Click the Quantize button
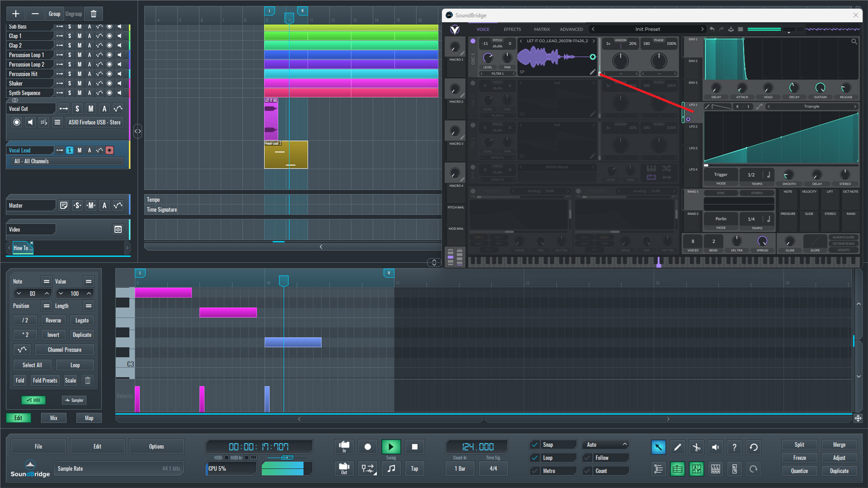The width and height of the screenshot is (868, 488). [x=799, y=471]
